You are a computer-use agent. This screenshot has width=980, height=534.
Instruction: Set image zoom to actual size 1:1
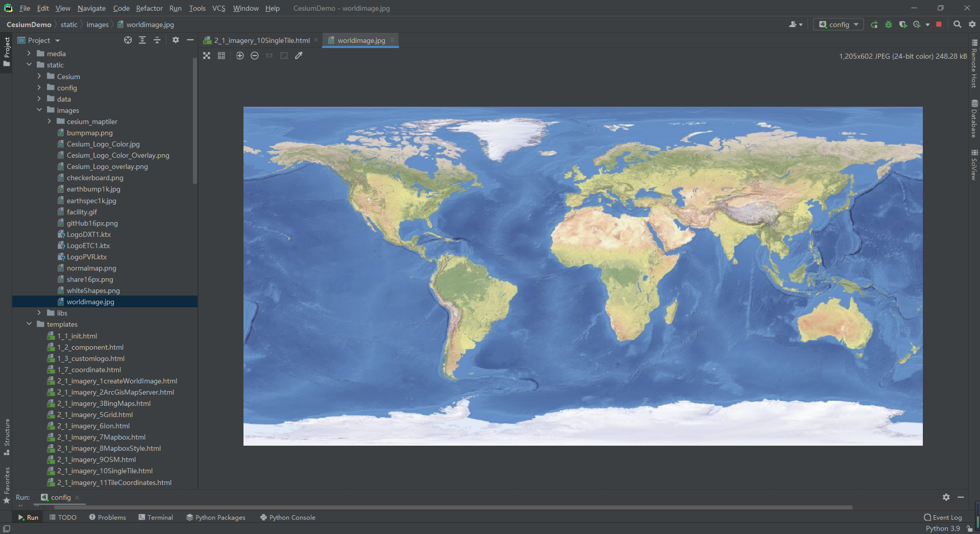point(269,56)
